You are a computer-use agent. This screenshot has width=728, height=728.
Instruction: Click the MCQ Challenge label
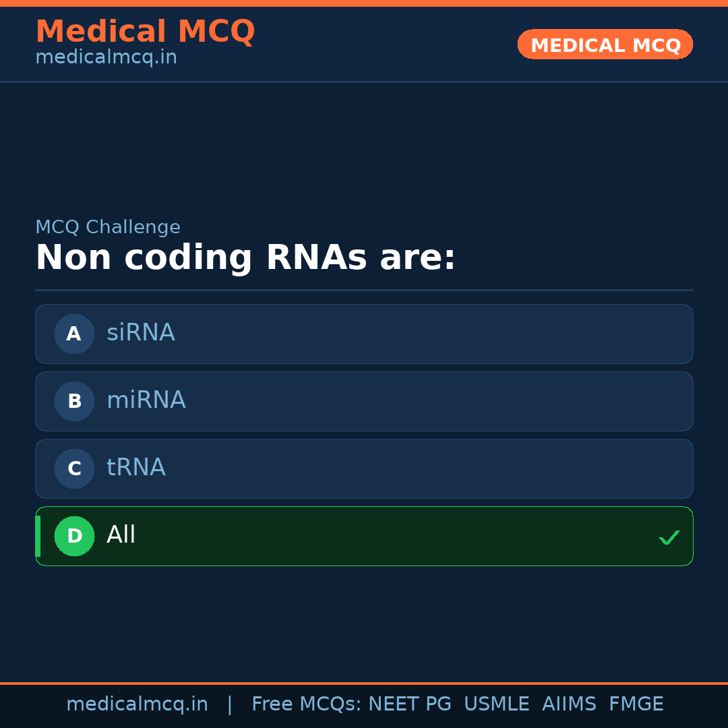point(108,227)
